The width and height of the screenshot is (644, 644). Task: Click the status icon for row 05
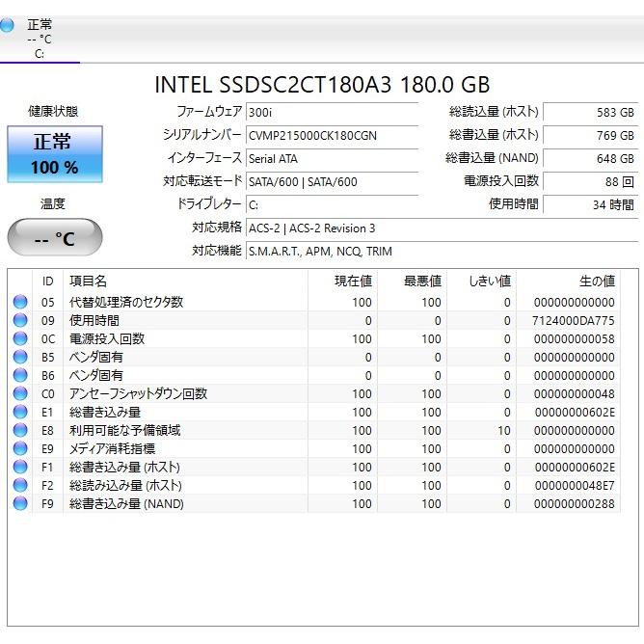coord(20,302)
